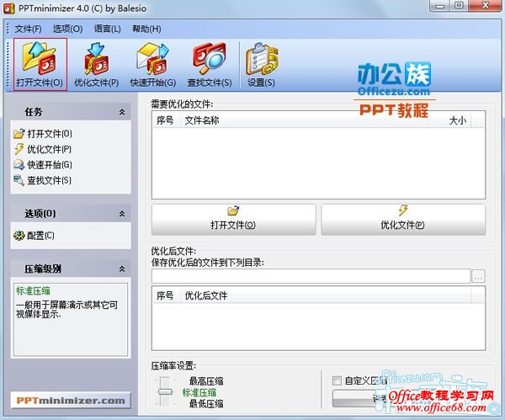505x420 pixels.
Task: Select 优化文件(P) in the 任务 panel
Action: (x=43, y=149)
